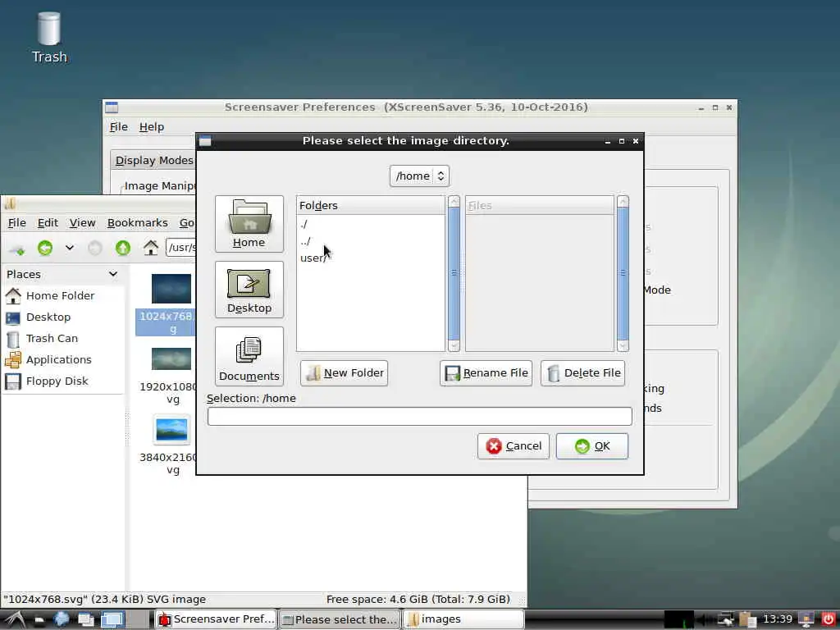Image resolution: width=840 pixels, height=630 pixels.
Task: Click the greyed Forward button in file manager
Action: tap(95, 248)
